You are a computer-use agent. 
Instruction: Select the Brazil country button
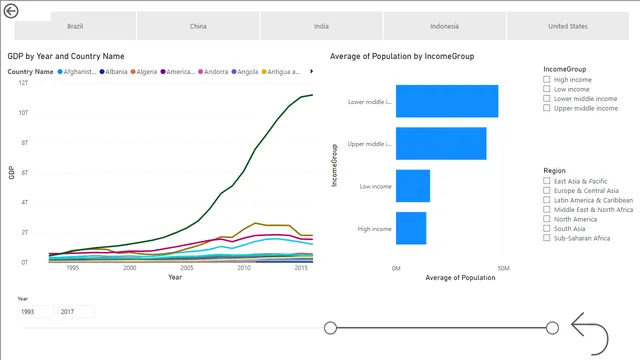75,26
